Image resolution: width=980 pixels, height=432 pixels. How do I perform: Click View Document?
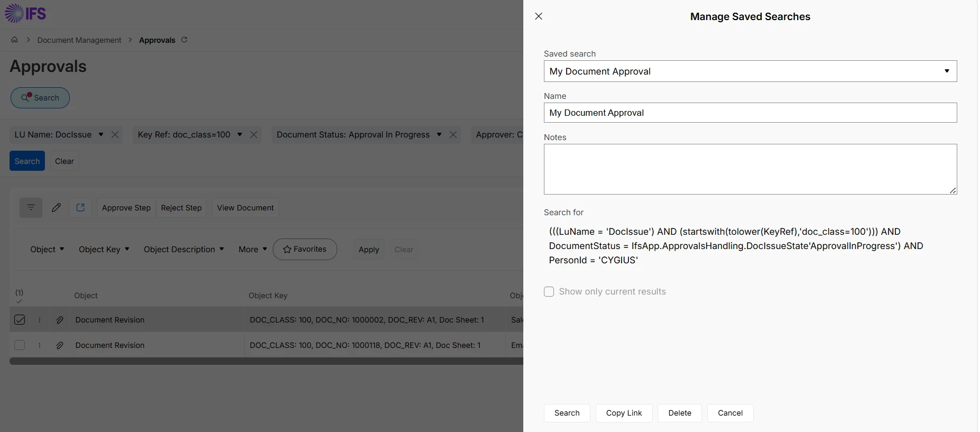point(245,208)
